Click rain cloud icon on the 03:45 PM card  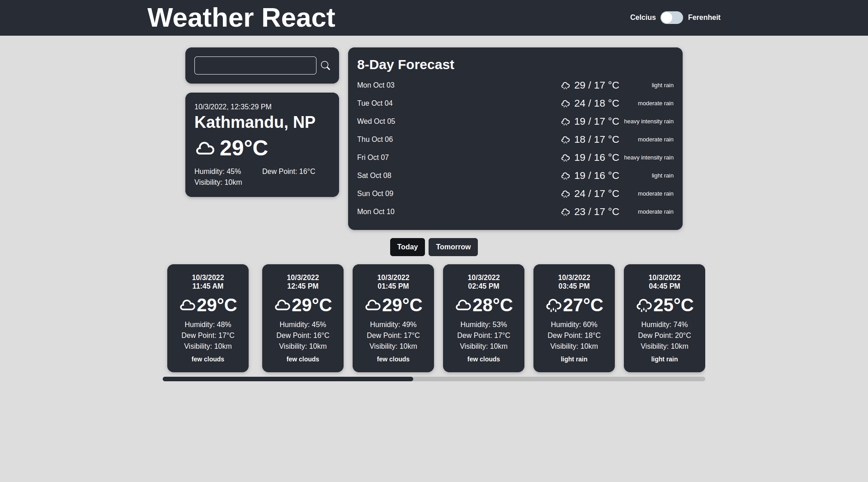[x=554, y=306]
